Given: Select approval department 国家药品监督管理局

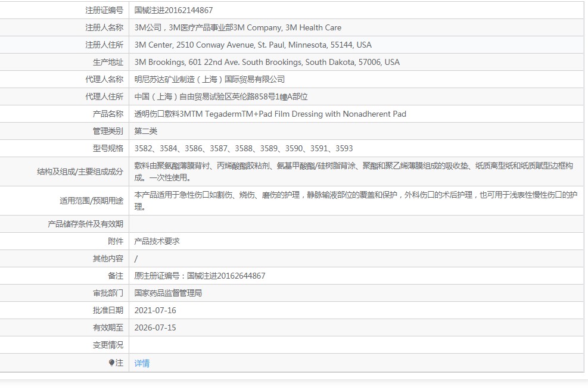Looking at the screenshot, I should 169,293.
